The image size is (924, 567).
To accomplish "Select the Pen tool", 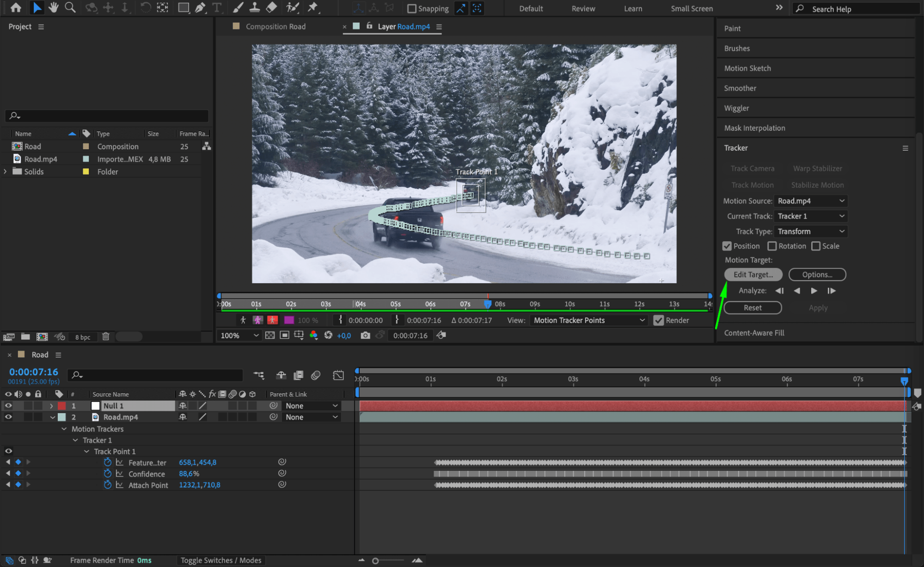I will coord(200,7).
